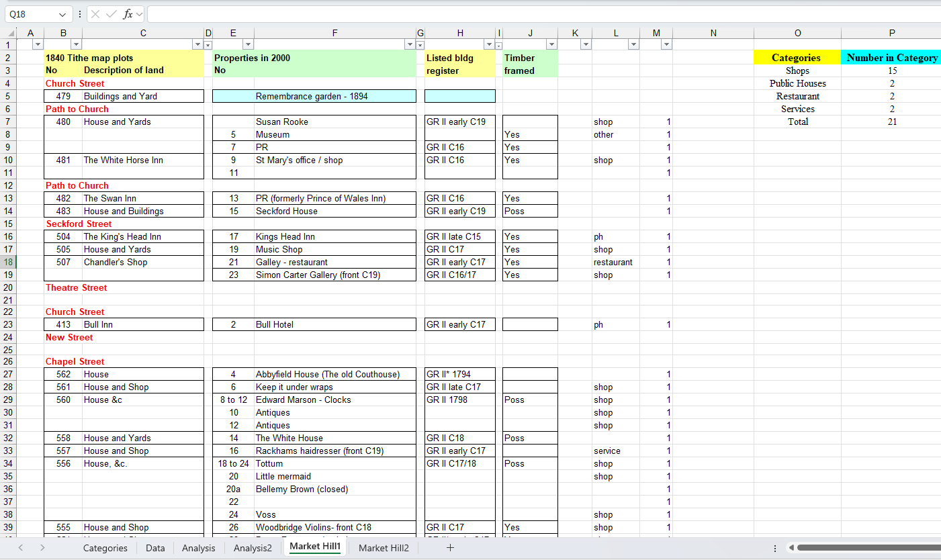The image size is (941, 560).
Task: Select column header P
Action: [x=891, y=33]
